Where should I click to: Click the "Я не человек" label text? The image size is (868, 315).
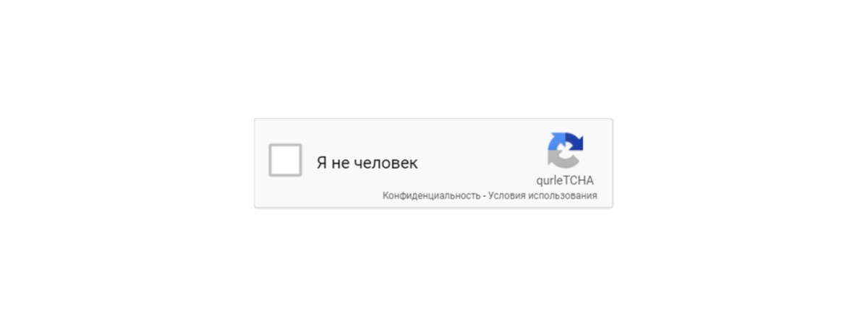(367, 162)
